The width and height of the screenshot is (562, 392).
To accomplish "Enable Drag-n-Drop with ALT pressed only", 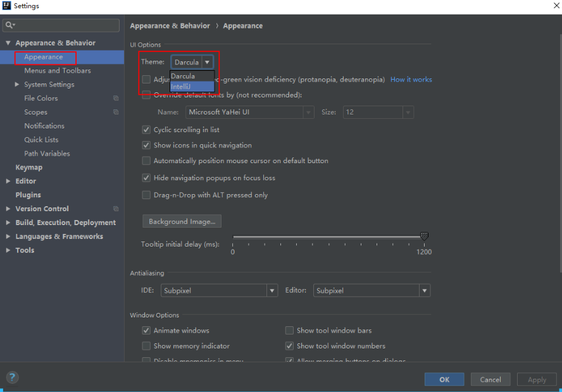I will pyautogui.click(x=146, y=195).
